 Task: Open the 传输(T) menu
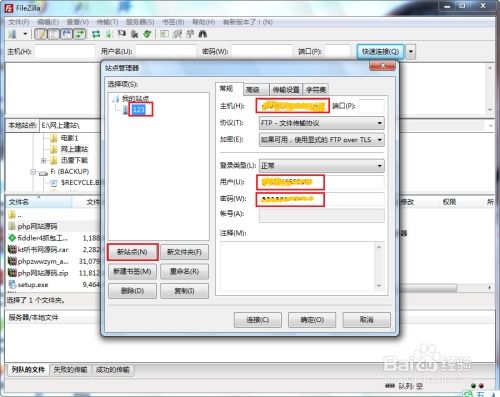[x=107, y=22]
